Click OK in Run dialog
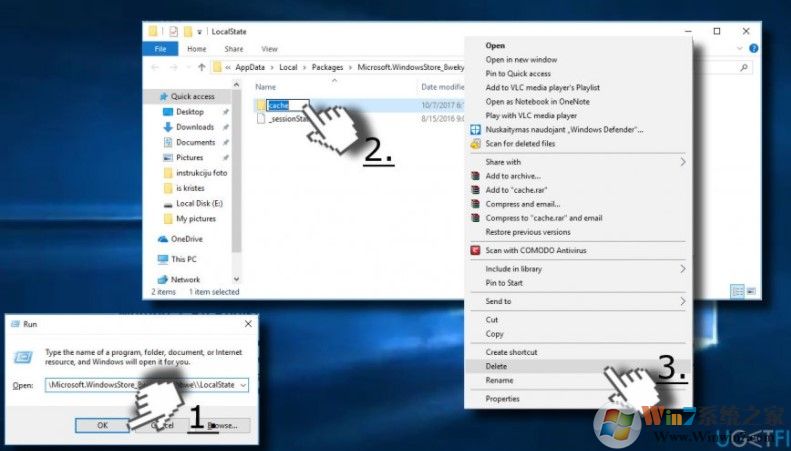Image resolution: width=791 pixels, height=451 pixels. (102, 425)
